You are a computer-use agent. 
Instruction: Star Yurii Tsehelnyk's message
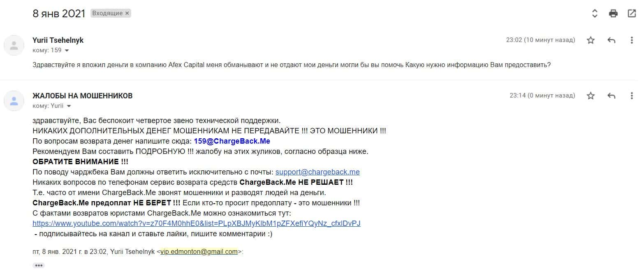(x=591, y=40)
